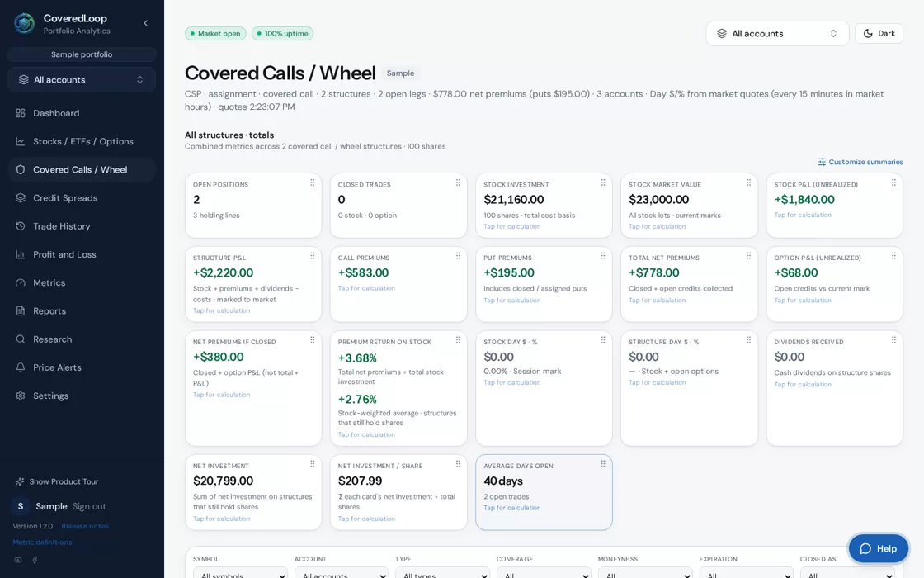Click the Trade History clock icon
The image size is (924, 578).
point(21,226)
